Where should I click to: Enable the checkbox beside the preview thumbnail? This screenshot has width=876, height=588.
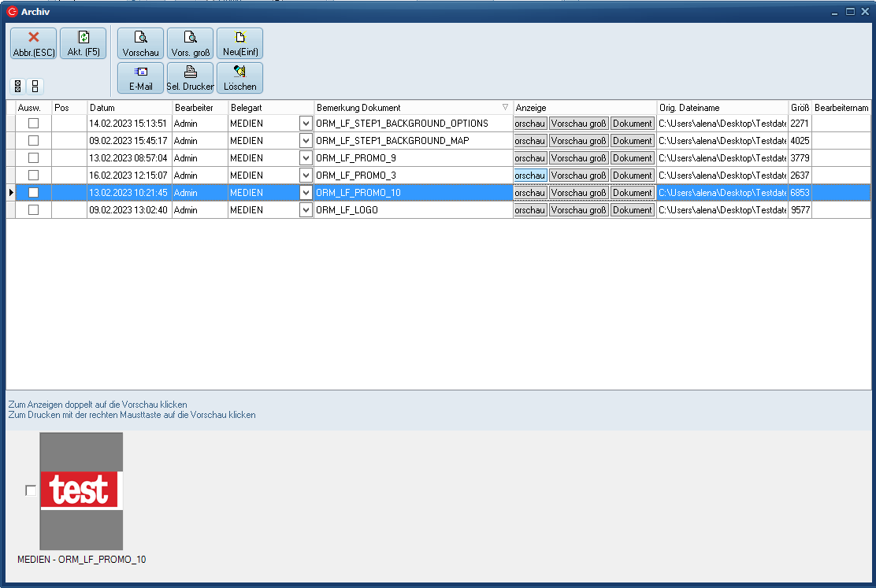coord(31,490)
